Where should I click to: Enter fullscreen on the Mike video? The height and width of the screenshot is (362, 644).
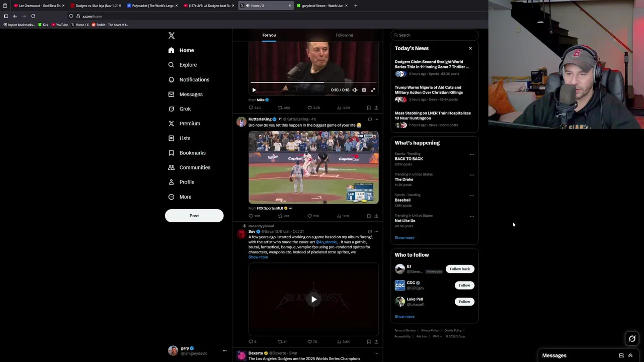(373, 90)
